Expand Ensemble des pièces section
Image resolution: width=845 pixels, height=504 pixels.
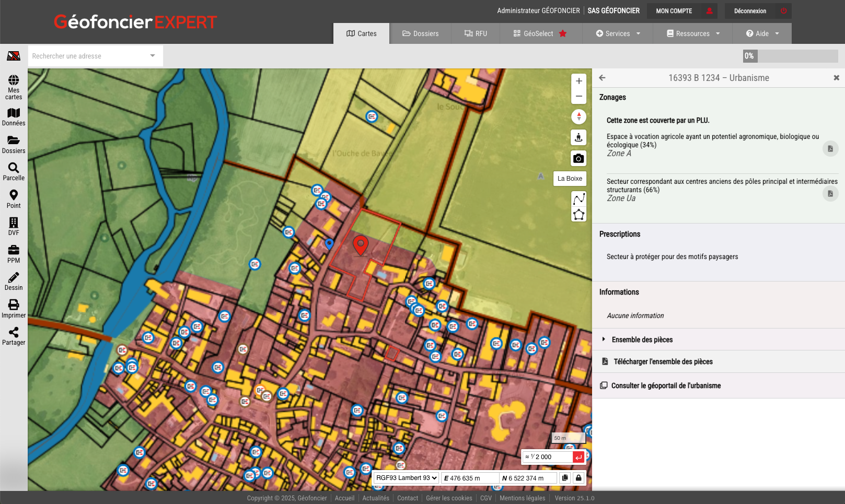[642, 339]
